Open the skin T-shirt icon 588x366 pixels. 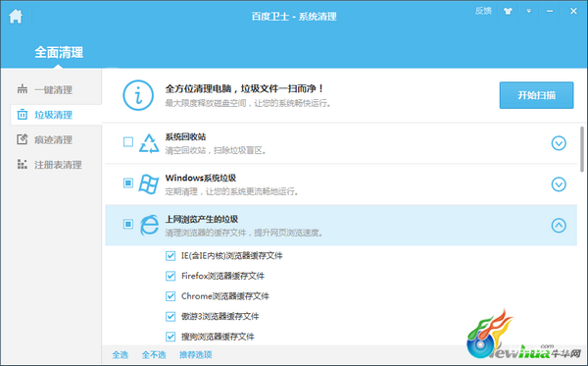click(x=508, y=11)
